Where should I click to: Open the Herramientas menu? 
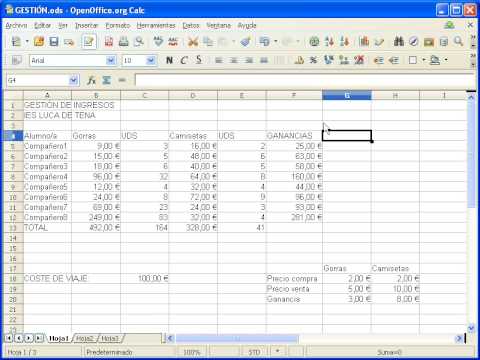(x=156, y=25)
